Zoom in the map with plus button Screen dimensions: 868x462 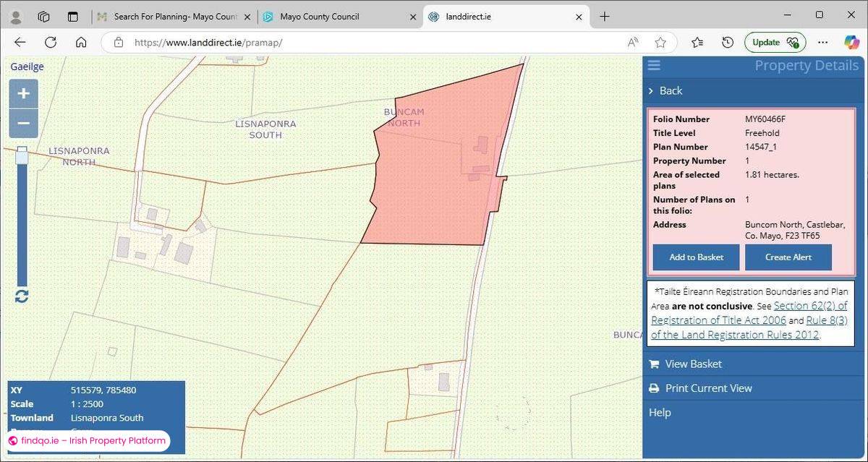click(23, 93)
